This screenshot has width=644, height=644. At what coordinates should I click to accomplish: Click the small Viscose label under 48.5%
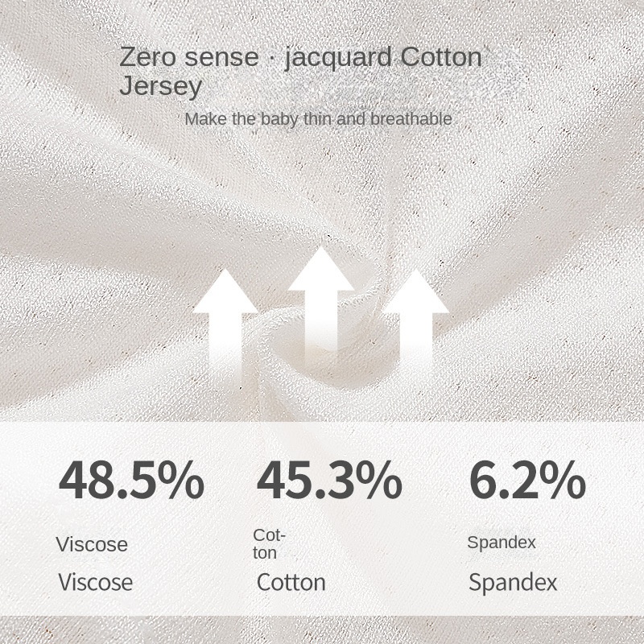pos(92,544)
